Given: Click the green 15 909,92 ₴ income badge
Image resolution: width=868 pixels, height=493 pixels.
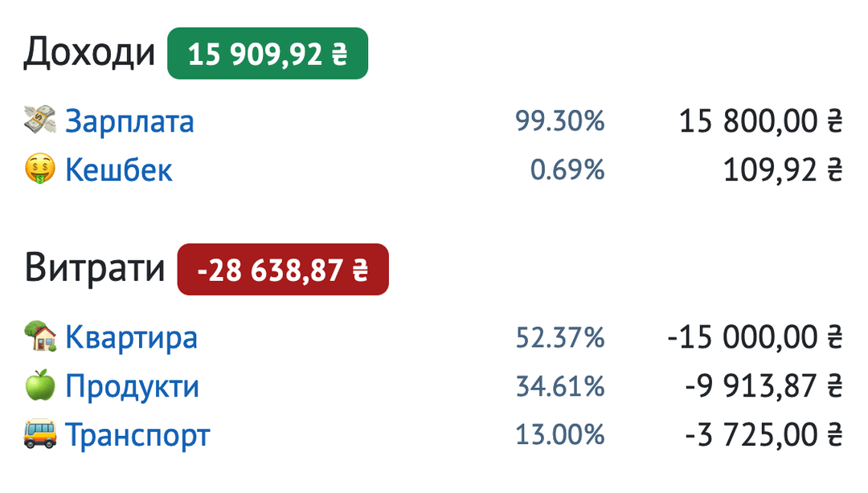Looking at the screenshot, I should [267, 54].
